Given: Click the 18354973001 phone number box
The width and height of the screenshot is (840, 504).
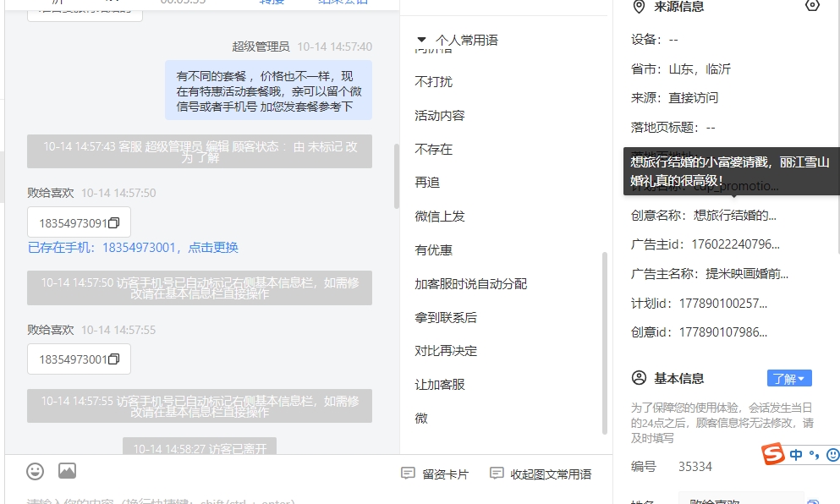Looking at the screenshot, I should coord(79,359).
